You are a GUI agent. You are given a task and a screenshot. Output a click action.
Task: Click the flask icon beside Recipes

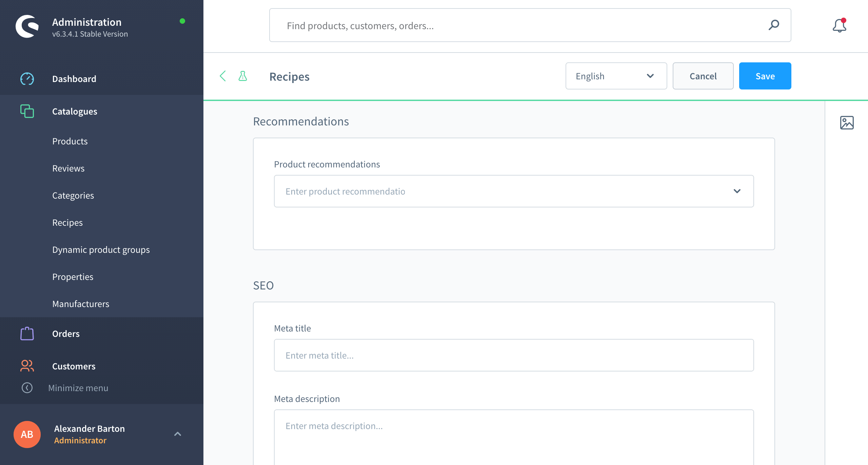click(243, 76)
